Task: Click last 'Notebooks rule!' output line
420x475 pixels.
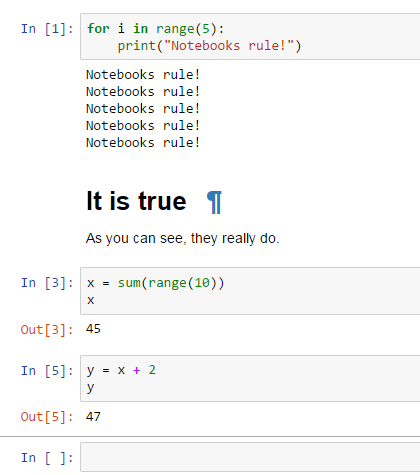Action: pyautogui.click(x=143, y=143)
